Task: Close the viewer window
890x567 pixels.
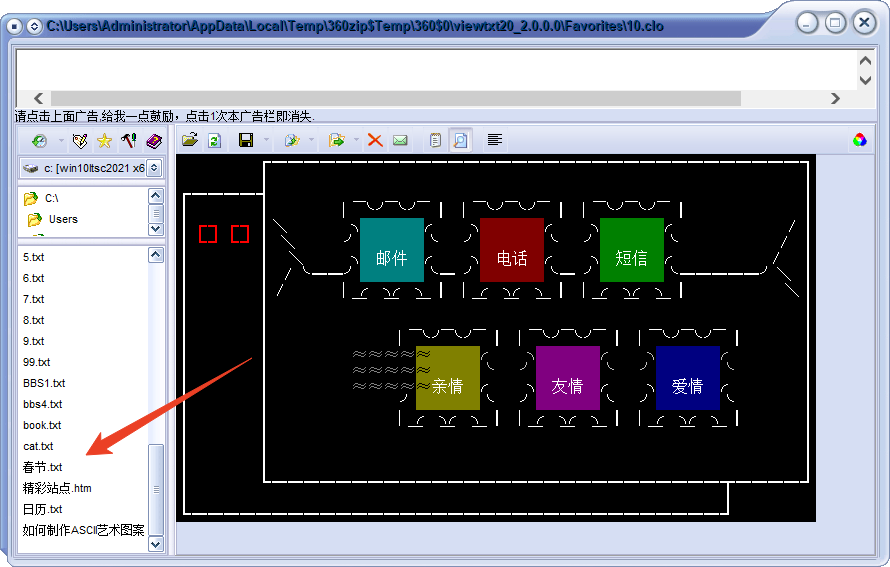Action: coord(864,23)
